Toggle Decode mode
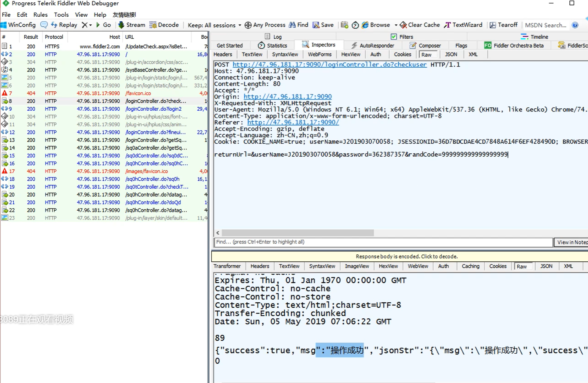The width and height of the screenshot is (588, 383). point(164,25)
